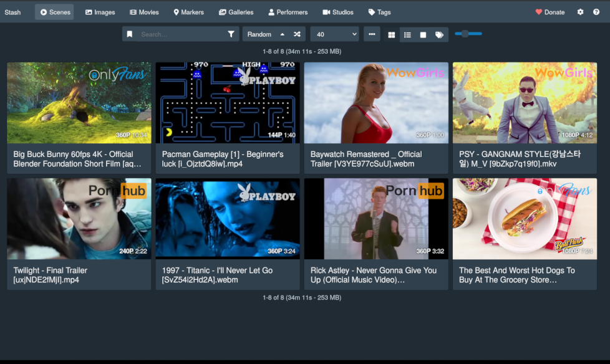This screenshot has width=610, height=364.
Task: Open saved filters bookmark icon
Action: (130, 34)
